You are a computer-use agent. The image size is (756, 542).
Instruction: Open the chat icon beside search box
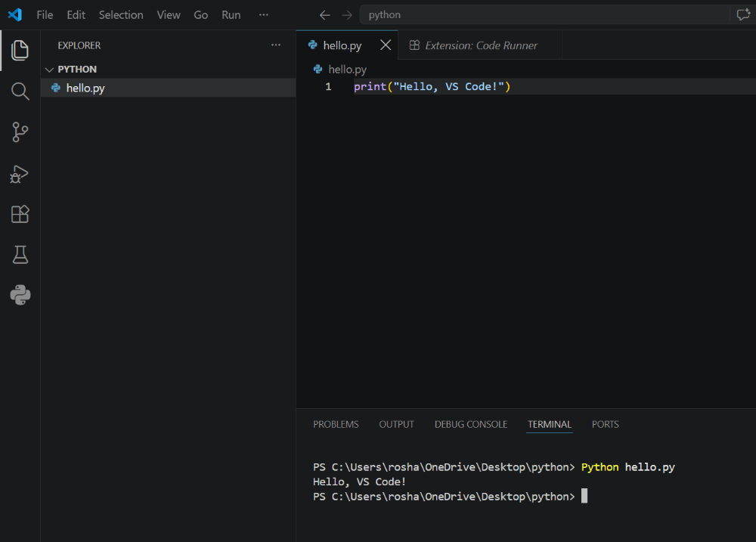pyautogui.click(x=743, y=15)
